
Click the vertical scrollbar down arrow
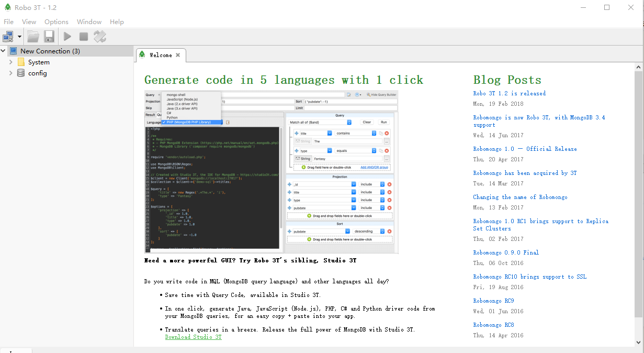pos(638,343)
